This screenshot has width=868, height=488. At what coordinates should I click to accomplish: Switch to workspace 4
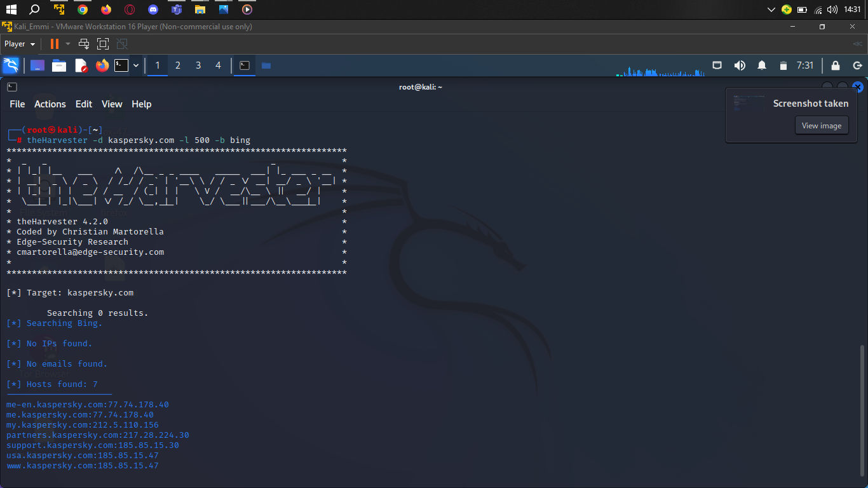[x=219, y=65]
